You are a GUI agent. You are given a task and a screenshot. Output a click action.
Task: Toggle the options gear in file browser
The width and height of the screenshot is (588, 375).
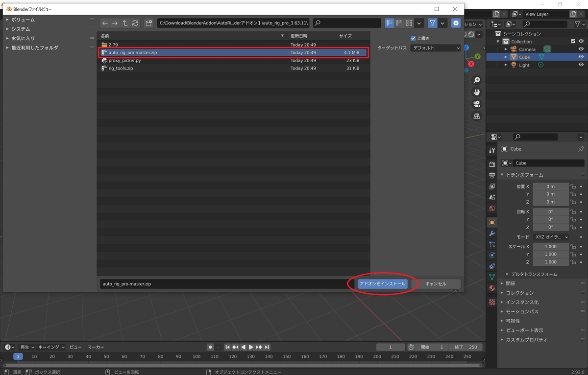456,23
